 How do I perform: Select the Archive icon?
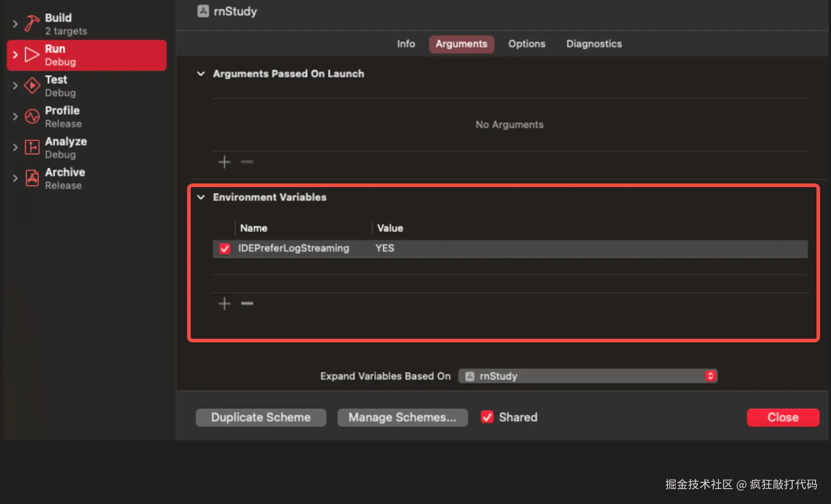pos(32,178)
